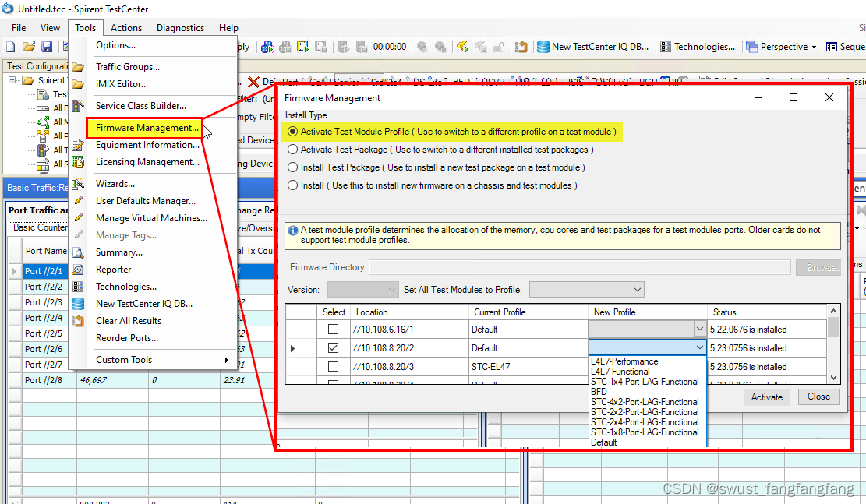This screenshot has height=504, width=866.
Task: Open the Perspective dropdown arrow
Action: 814,47
